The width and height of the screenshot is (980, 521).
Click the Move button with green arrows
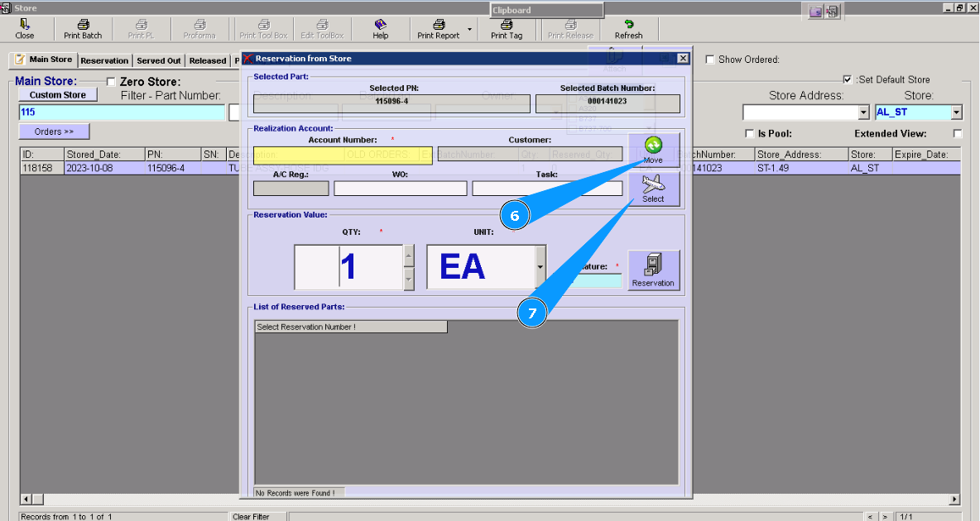click(x=653, y=151)
